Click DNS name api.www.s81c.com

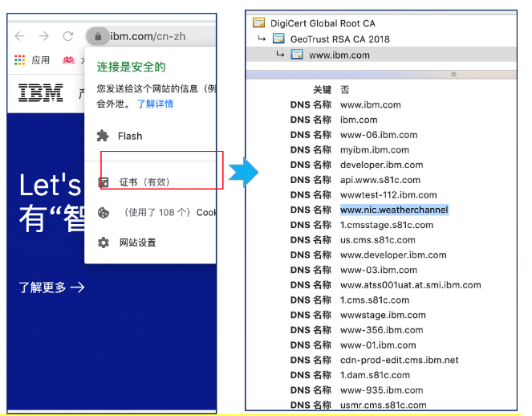380,180
